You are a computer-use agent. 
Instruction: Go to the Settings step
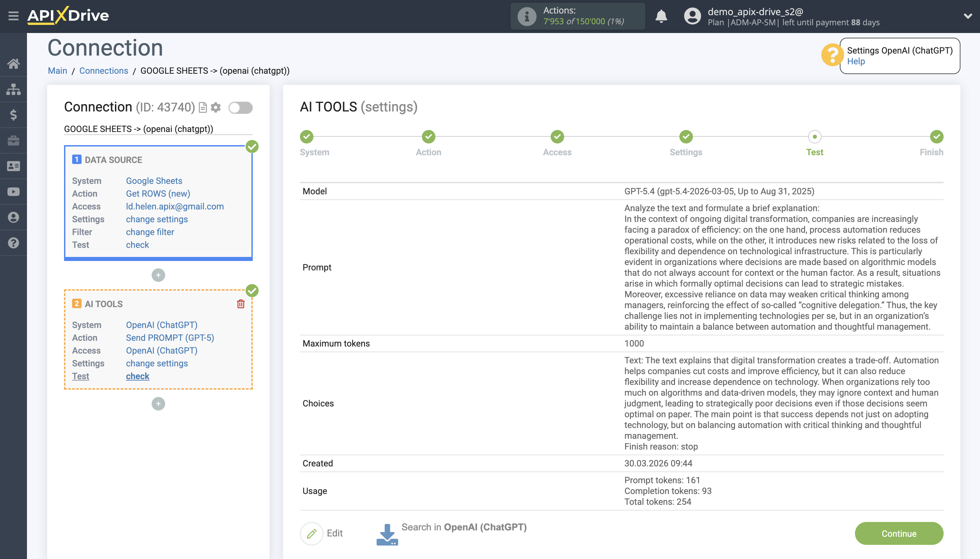coord(686,137)
